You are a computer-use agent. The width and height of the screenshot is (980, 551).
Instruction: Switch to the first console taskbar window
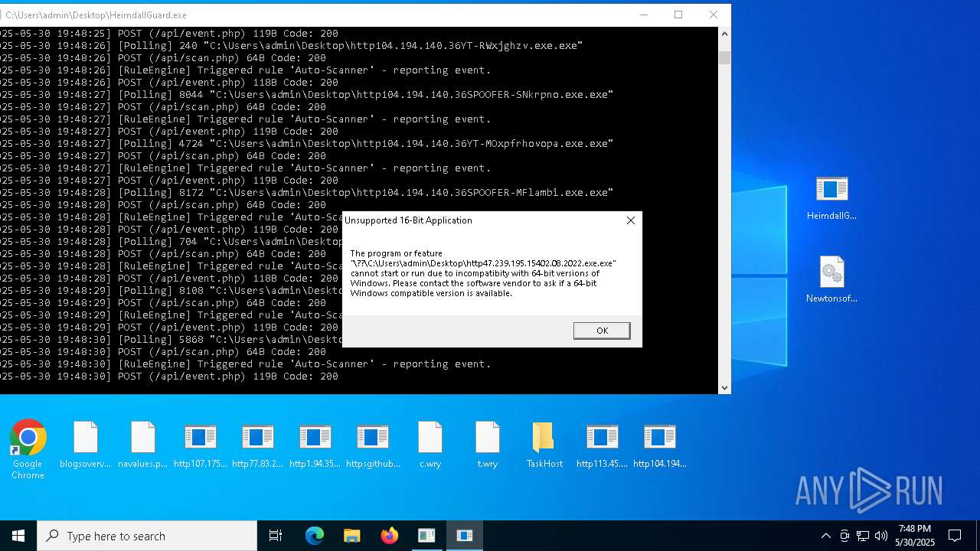(x=426, y=536)
